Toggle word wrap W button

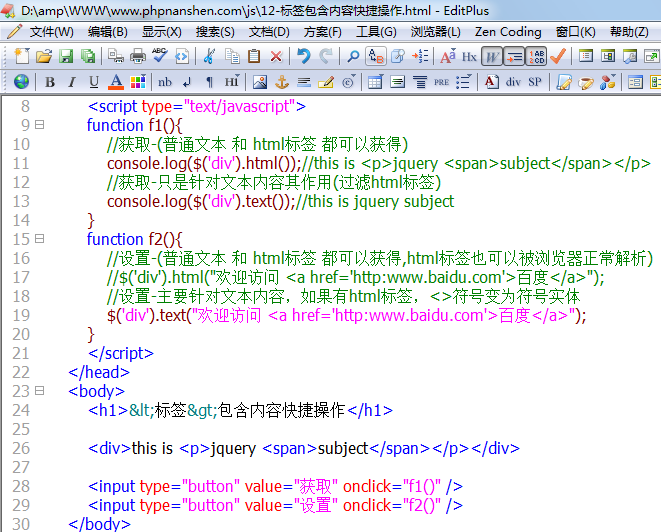pos(492,56)
